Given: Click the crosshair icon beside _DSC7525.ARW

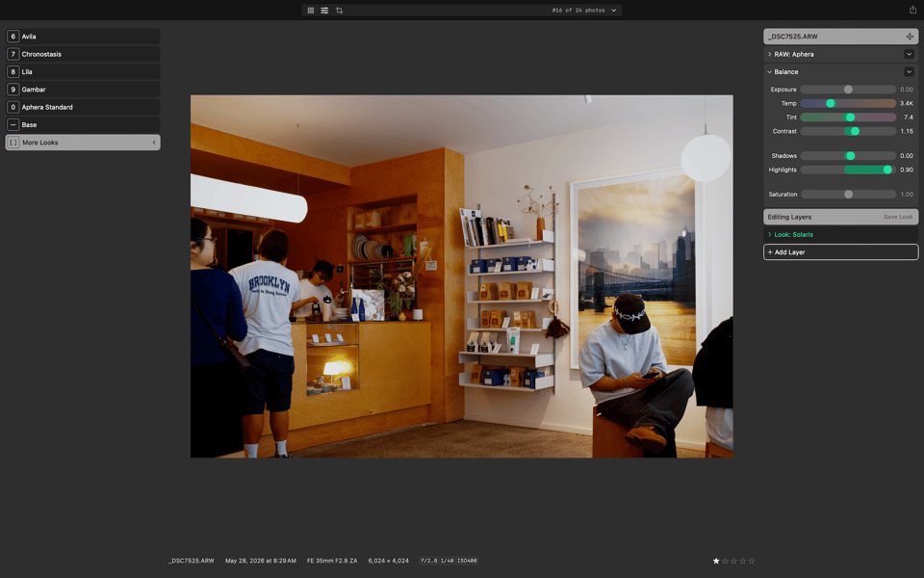Looking at the screenshot, I should click(x=910, y=37).
